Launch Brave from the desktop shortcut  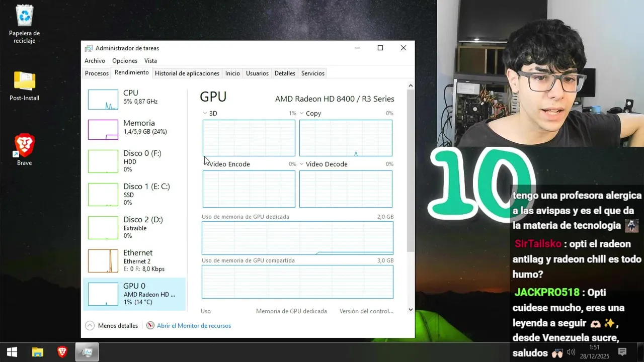[x=24, y=150]
